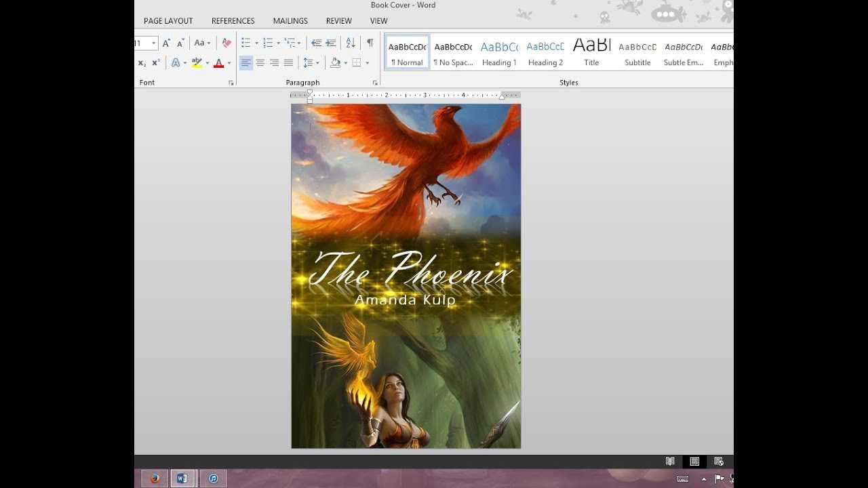The height and width of the screenshot is (488, 868).
Task: Click the numbered list icon
Action: tap(268, 43)
